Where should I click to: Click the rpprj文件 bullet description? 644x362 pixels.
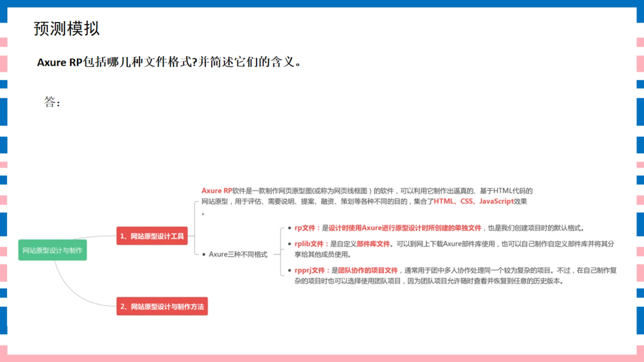(x=456, y=275)
